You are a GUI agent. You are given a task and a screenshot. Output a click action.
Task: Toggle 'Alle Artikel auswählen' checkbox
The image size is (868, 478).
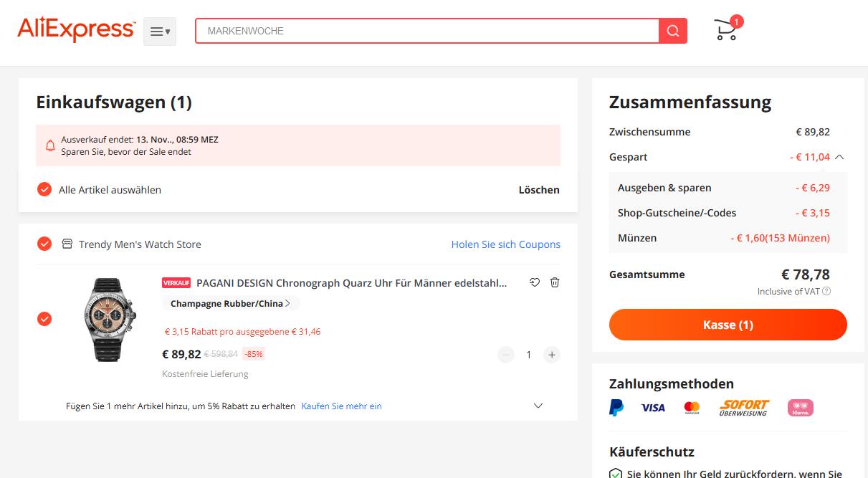[x=44, y=190]
